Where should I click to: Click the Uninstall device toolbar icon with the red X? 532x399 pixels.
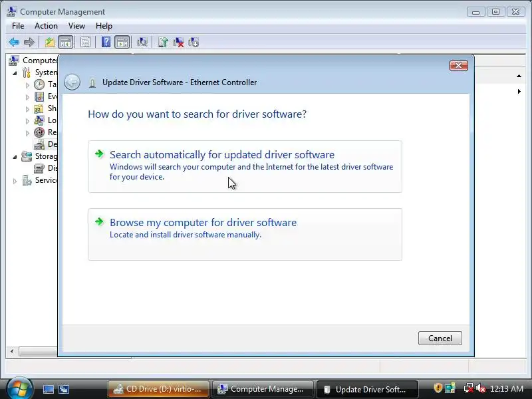coord(178,43)
